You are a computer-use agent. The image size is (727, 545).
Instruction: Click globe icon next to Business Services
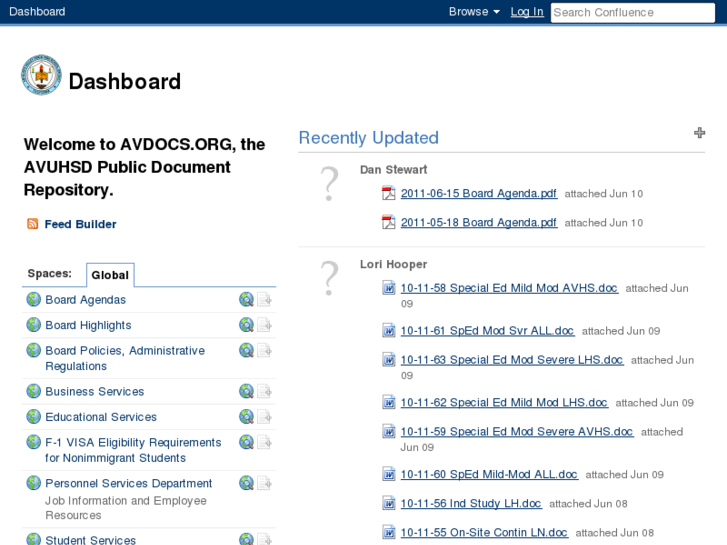tap(33, 391)
